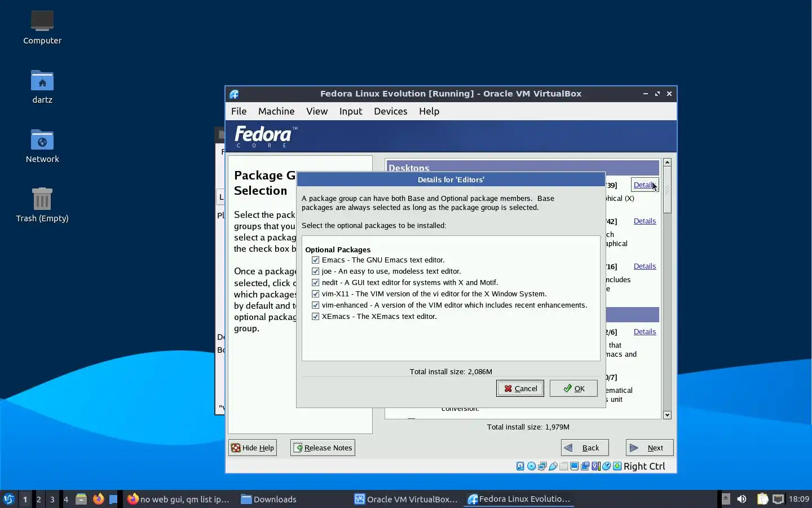Open the Input menu
812x508 pixels.
(351, 111)
